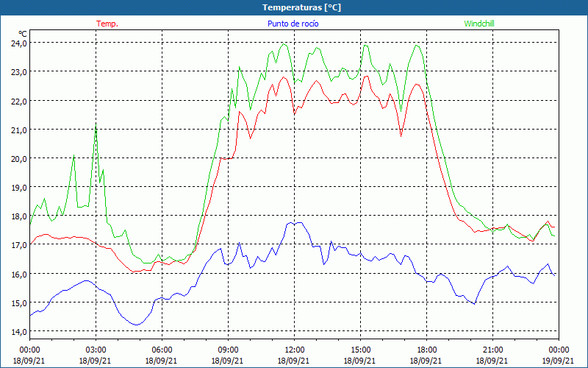Click the 20,0 y-axis value
Screen dimensions: 588x368
tap(19, 158)
